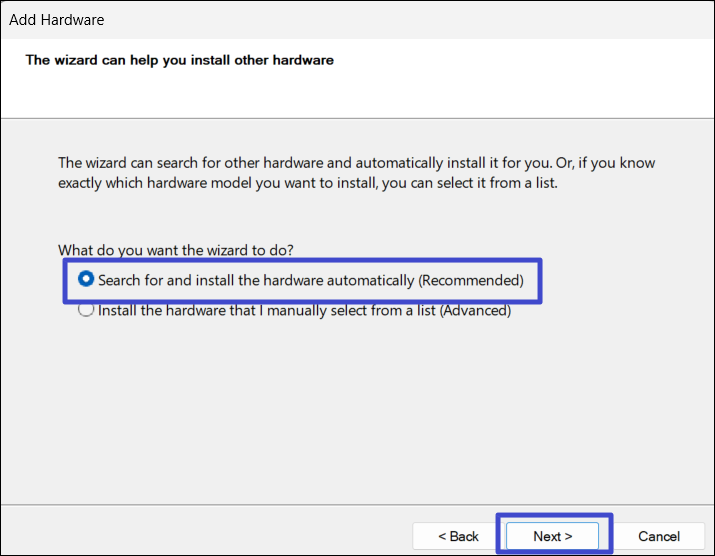Screen dimensions: 715x556
Task: Click the Next > button
Action: [x=552, y=536]
